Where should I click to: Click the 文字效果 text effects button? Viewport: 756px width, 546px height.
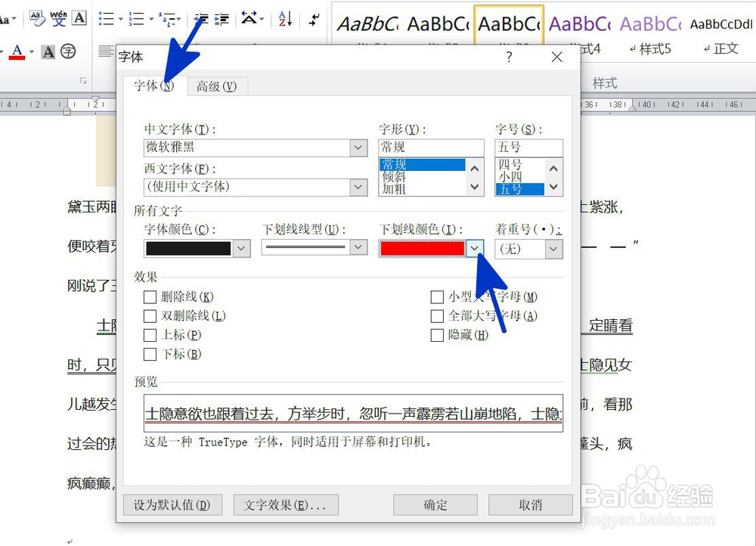tap(286, 504)
